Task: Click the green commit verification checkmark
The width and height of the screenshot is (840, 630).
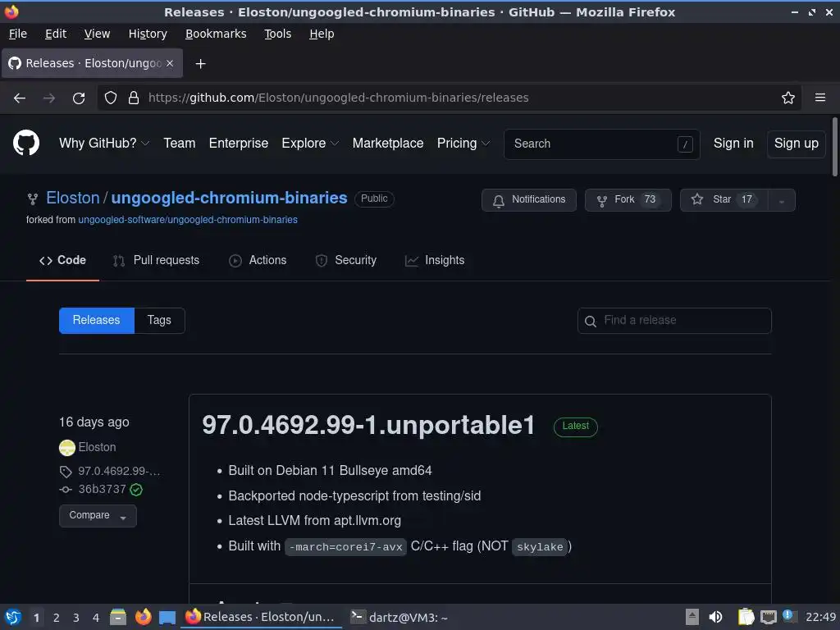Action: click(137, 490)
